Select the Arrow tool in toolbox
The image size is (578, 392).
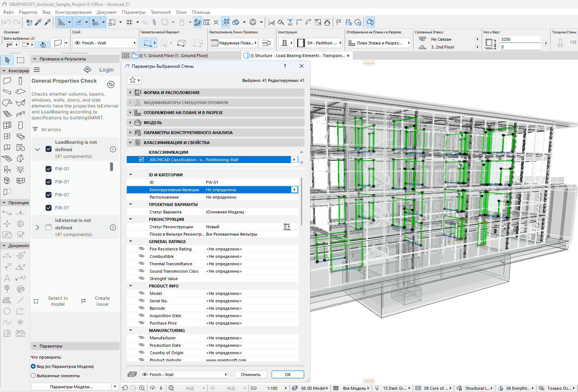(7, 60)
